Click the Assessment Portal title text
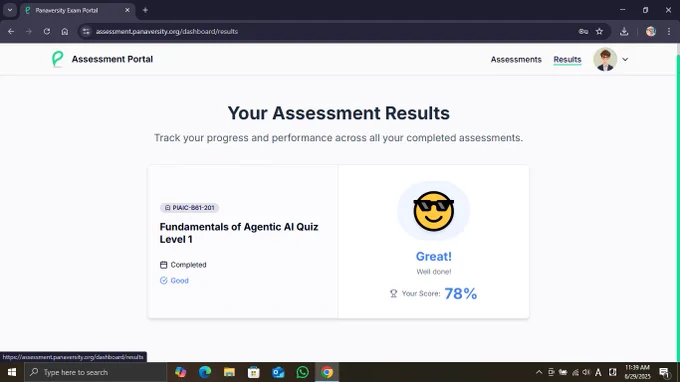This screenshot has height=382, width=680. 112,59
